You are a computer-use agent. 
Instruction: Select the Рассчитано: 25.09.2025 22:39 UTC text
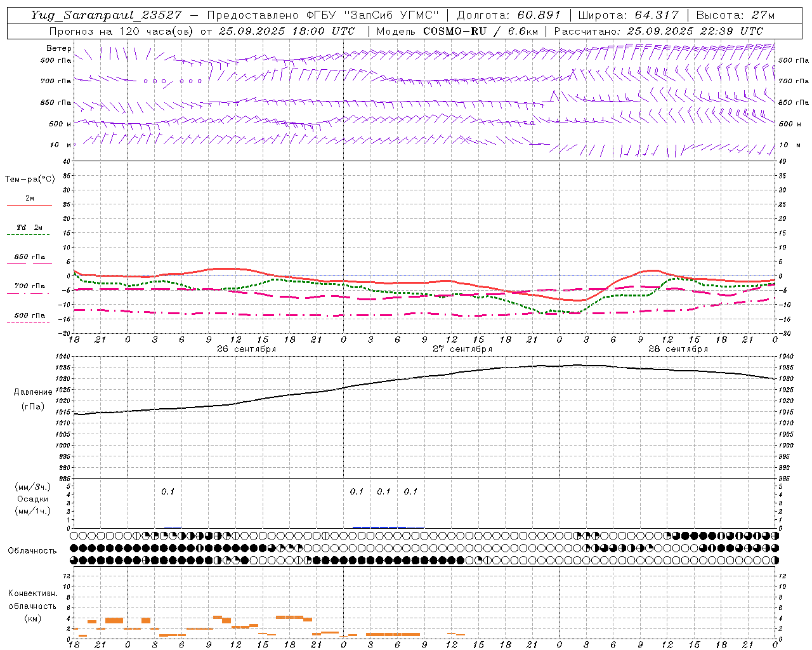pos(658,31)
